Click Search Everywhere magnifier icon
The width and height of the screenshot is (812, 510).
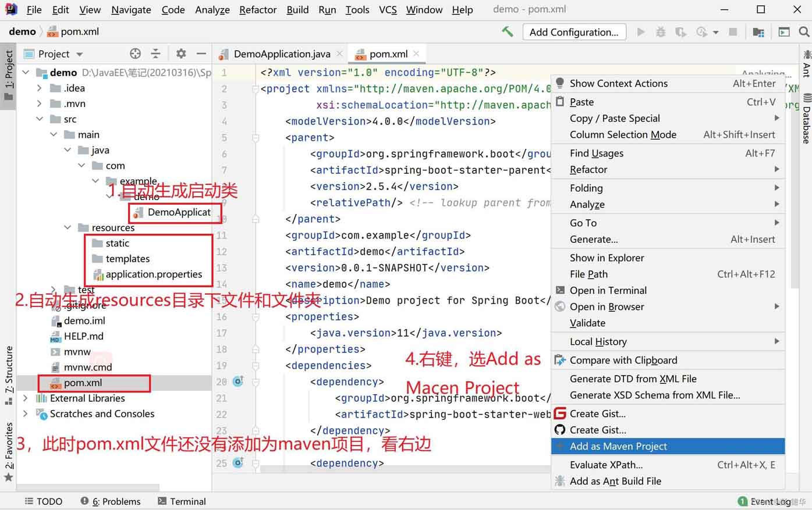pos(804,32)
